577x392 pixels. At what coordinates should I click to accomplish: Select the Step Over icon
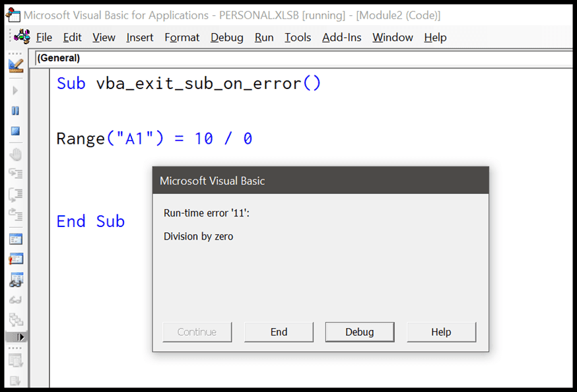[x=15, y=193]
